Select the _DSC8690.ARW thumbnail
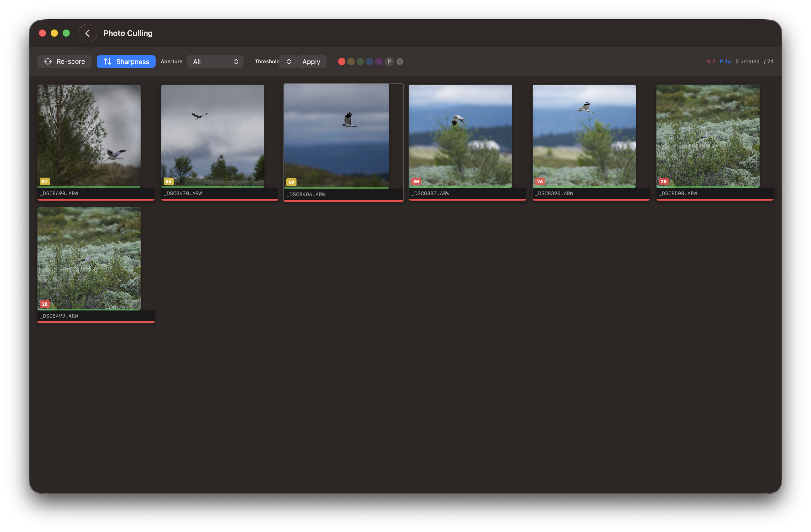Viewport: 811px width, 532px height. tap(89, 136)
